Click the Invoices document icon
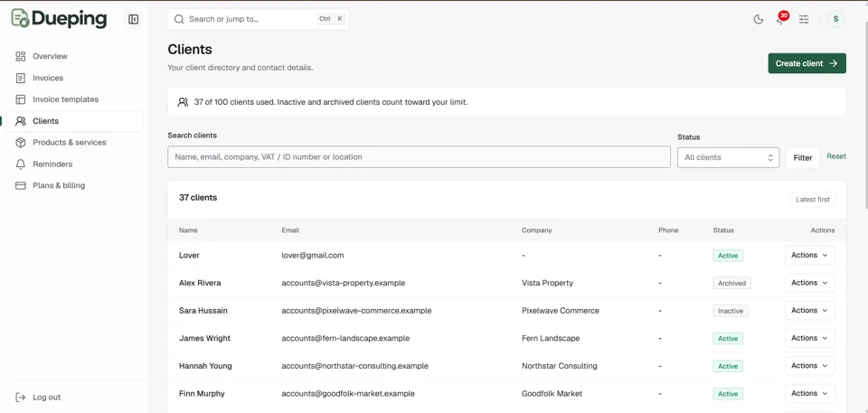 21,78
